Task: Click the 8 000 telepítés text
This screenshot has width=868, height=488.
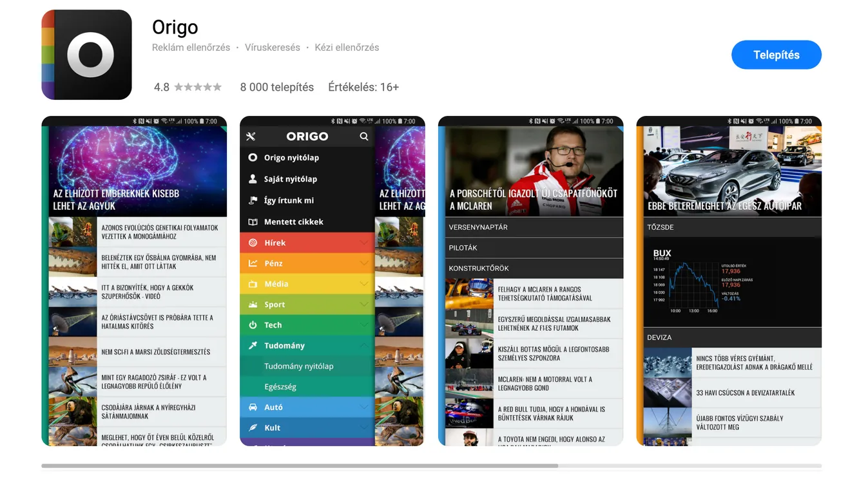Action: click(277, 87)
